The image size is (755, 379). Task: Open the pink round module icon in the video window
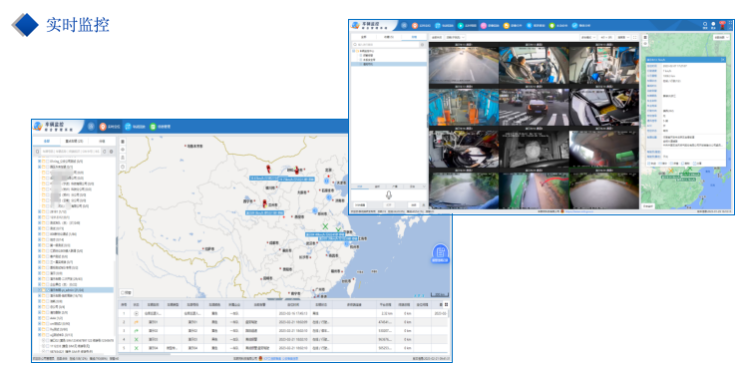tap(483, 26)
